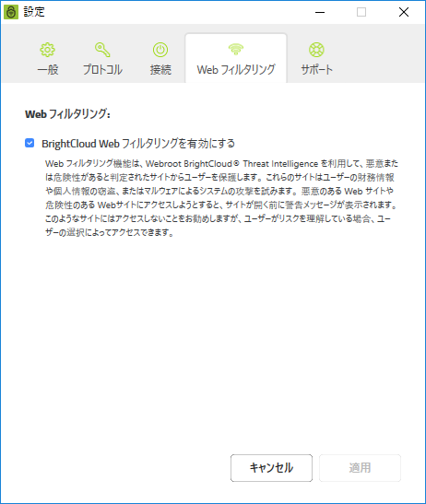Uncheck the BrightCloud Web フィルタリング checkbox
Image resolution: width=426 pixels, height=504 pixels.
click(30, 143)
